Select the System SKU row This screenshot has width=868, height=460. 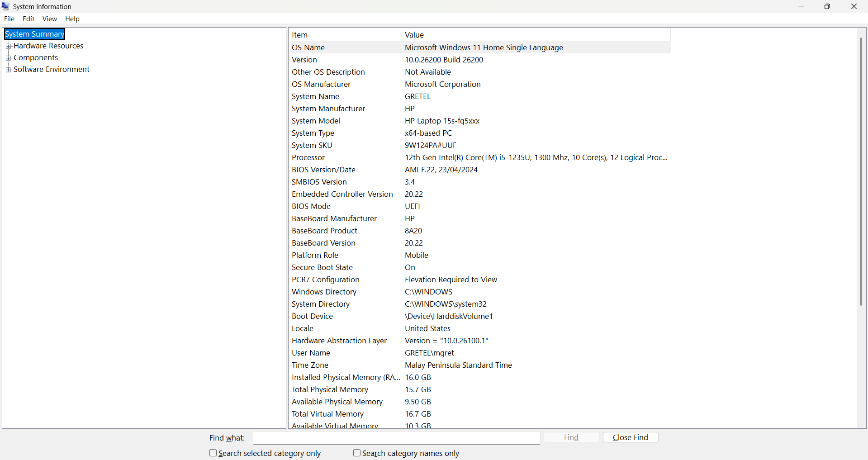point(479,145)
